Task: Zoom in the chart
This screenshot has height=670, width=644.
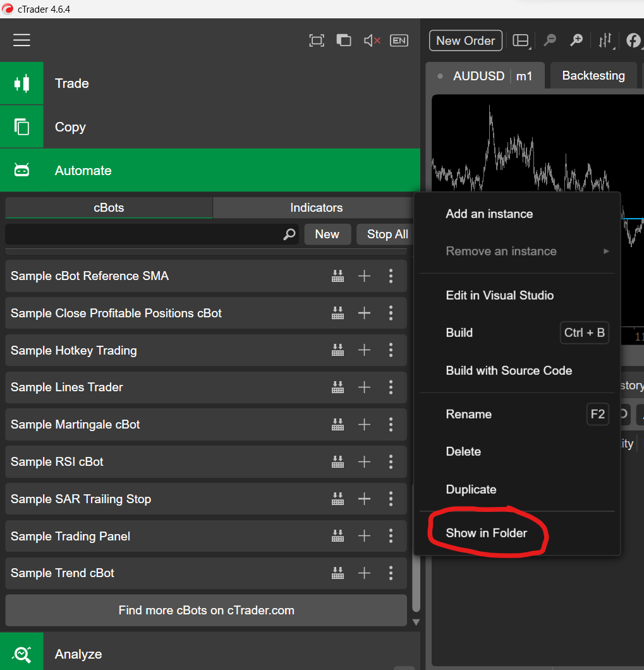Action: click(x=576, y=40)
